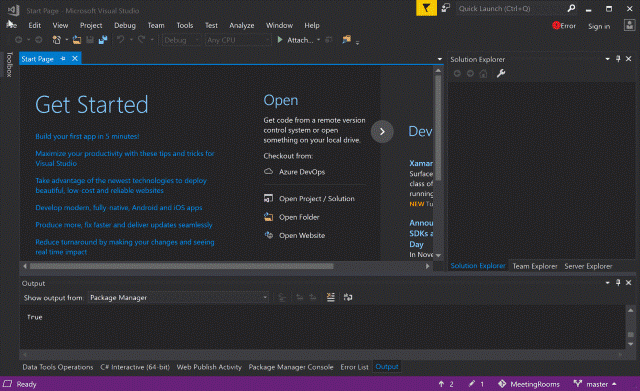Click Sign in link
This screenshot has height=391, width=640.
pyautogui.click(x=599, y=26)
